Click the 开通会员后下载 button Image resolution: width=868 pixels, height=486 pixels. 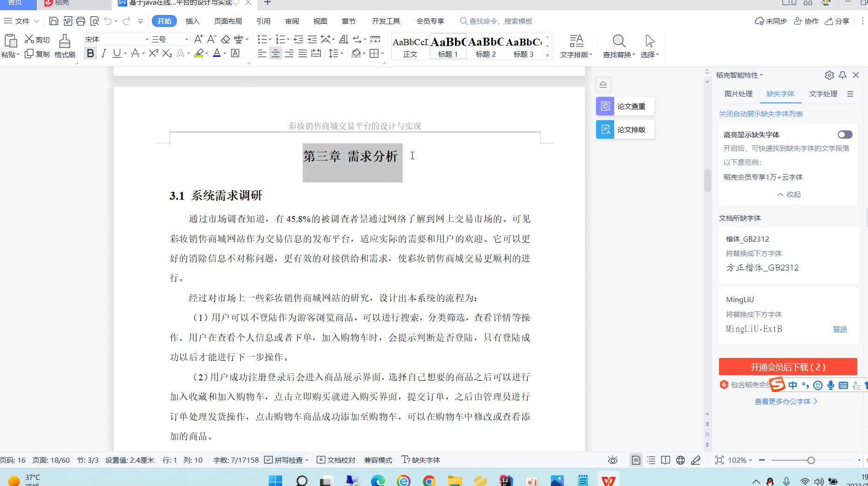pos(787,367)
